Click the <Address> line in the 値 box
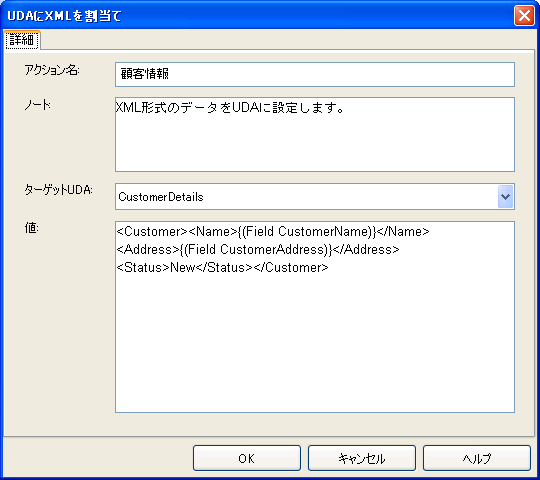The height and width of the screenshot is (480, 540). 258,250
